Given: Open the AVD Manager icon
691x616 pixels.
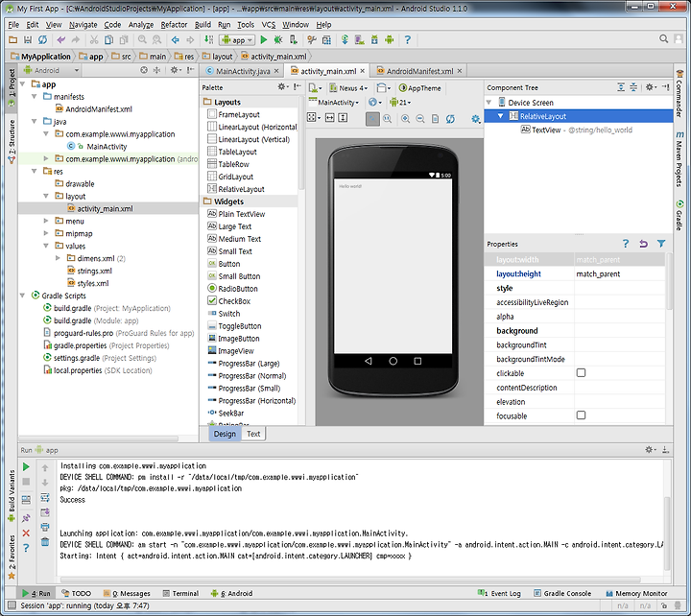Looking at the screenshot, I should [x=360, y=40].
